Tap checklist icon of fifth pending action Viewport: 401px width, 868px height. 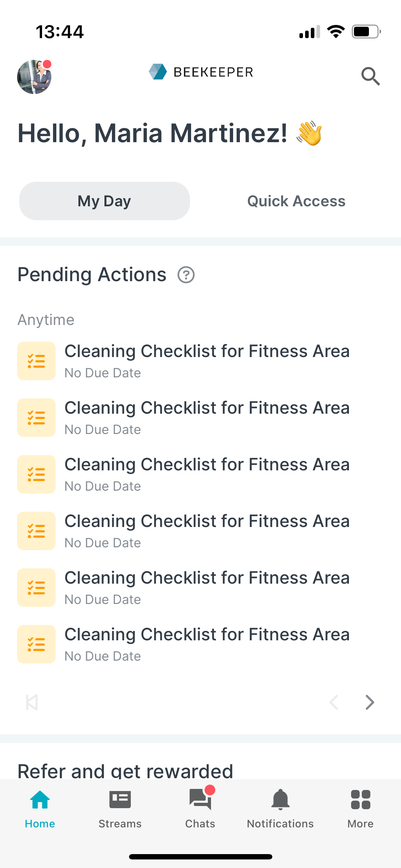[x=36, y=588]
